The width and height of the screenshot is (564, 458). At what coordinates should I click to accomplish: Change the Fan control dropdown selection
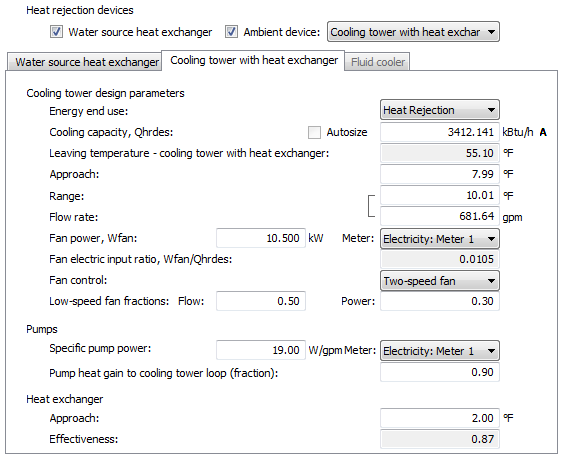pyautogui.click(x=440, y=281)
